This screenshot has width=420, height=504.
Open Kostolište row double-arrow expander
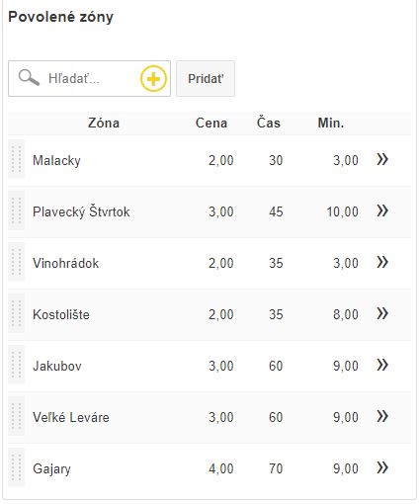(382, 313)
